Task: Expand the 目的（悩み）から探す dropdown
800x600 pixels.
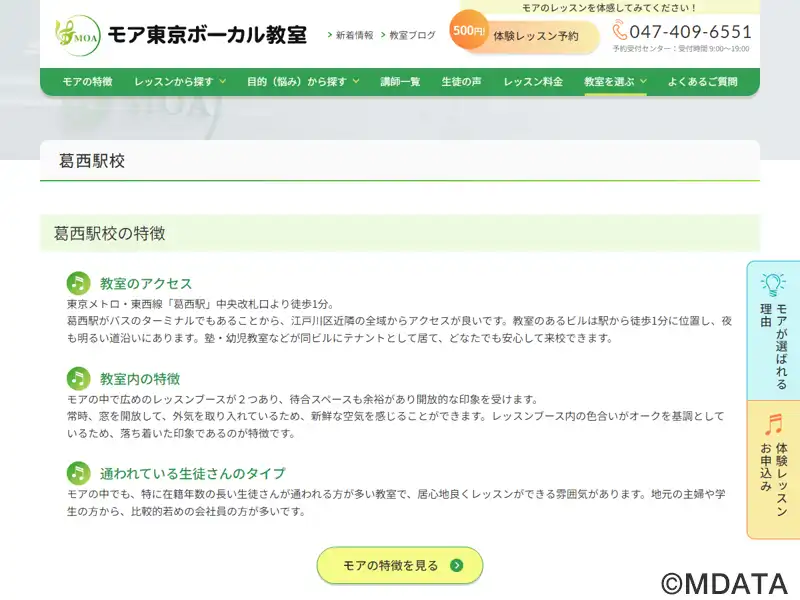Action: click(303, 82)
